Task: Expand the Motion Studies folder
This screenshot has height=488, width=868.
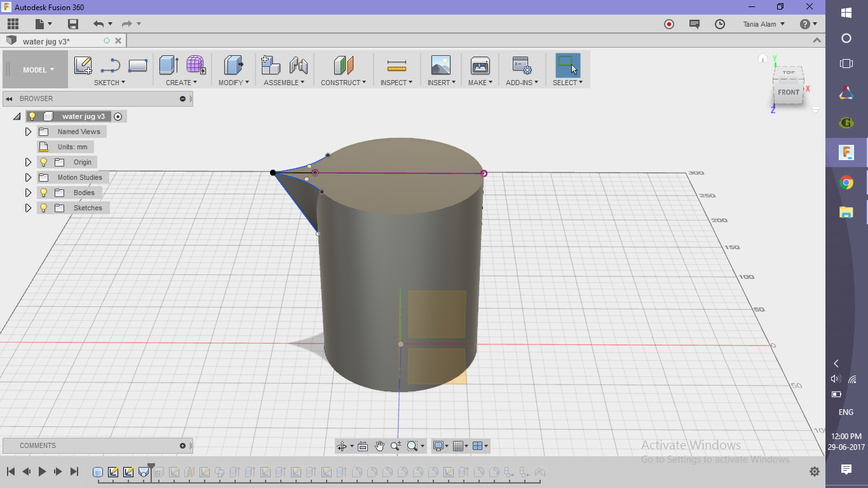Action: [28, 177]
